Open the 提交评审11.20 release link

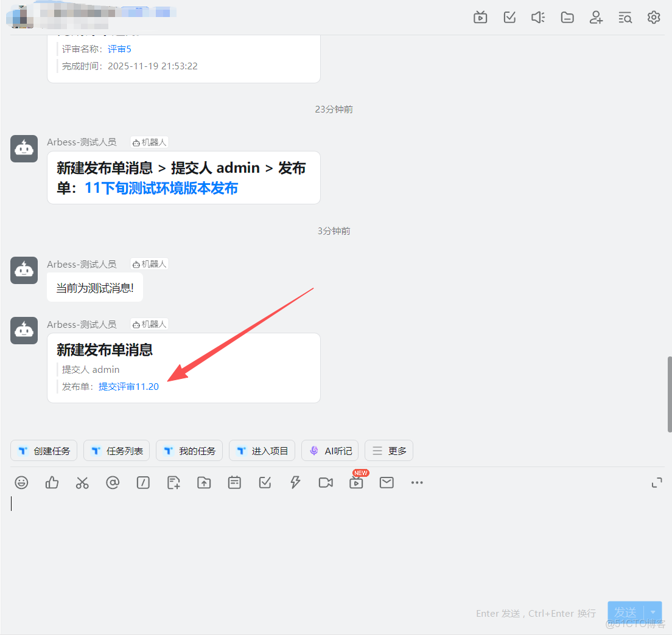coord(128,386)
